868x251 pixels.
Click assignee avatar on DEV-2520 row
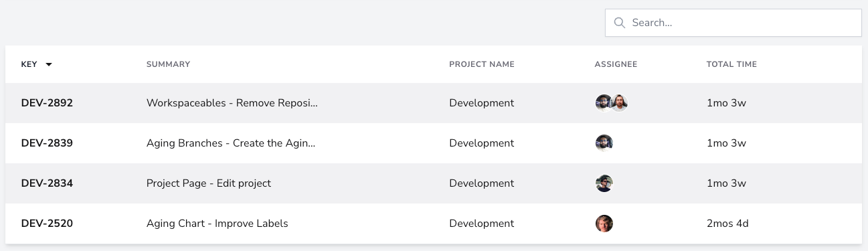[x=604, y=224]
